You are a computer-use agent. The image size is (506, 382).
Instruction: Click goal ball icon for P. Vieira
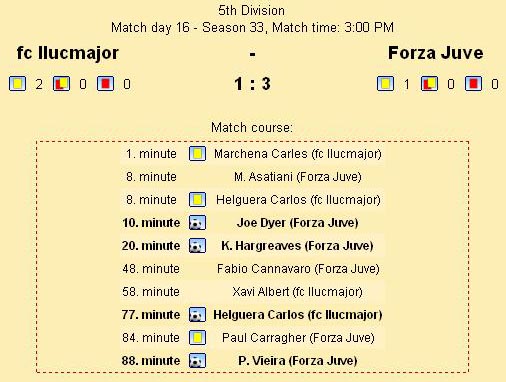tap(197, 361)
